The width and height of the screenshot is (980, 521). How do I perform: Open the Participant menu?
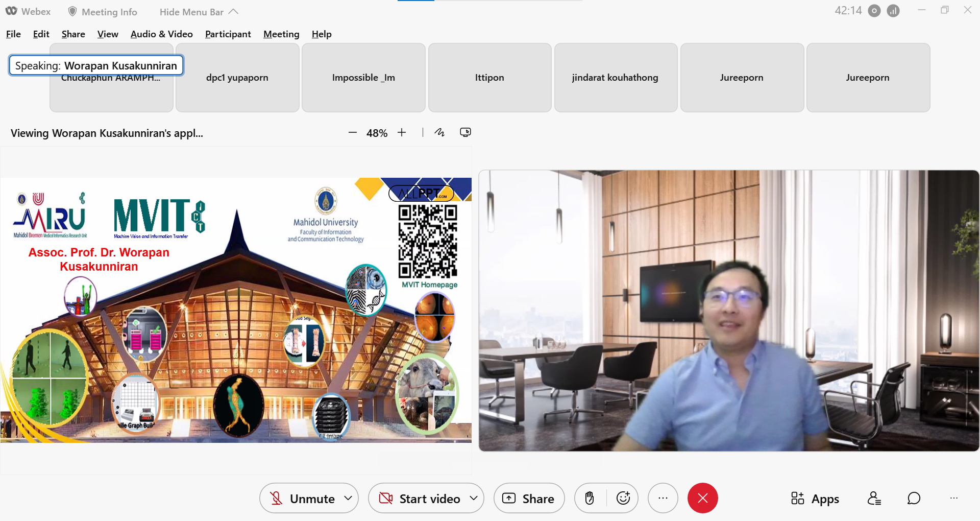(228, 34)
